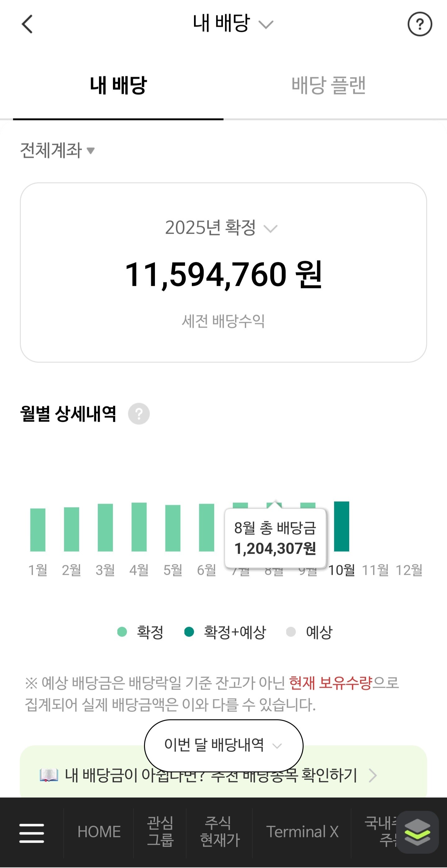Tap the help icon beside 월별 상세내역
447x868 pixels.
click(139, 413)
